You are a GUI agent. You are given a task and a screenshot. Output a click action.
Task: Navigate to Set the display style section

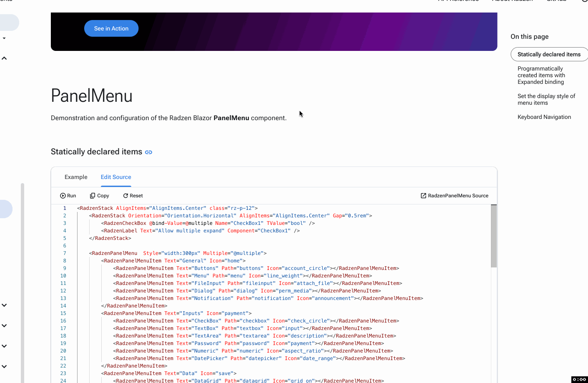(x=546, y=99)
